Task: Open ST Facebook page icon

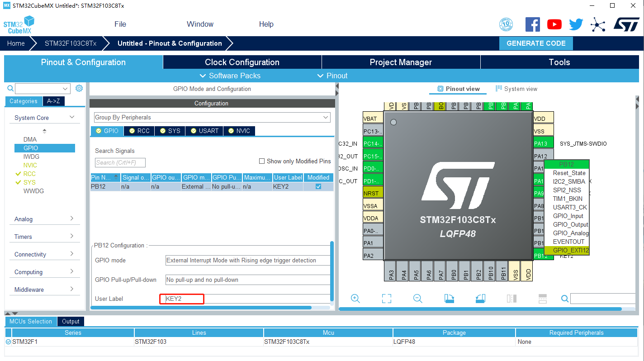Action: (x=532, y=24)
